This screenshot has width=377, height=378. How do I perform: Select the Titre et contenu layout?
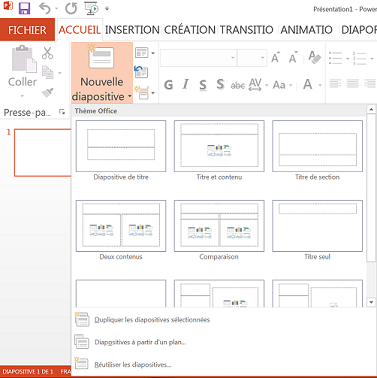point(219,151)
